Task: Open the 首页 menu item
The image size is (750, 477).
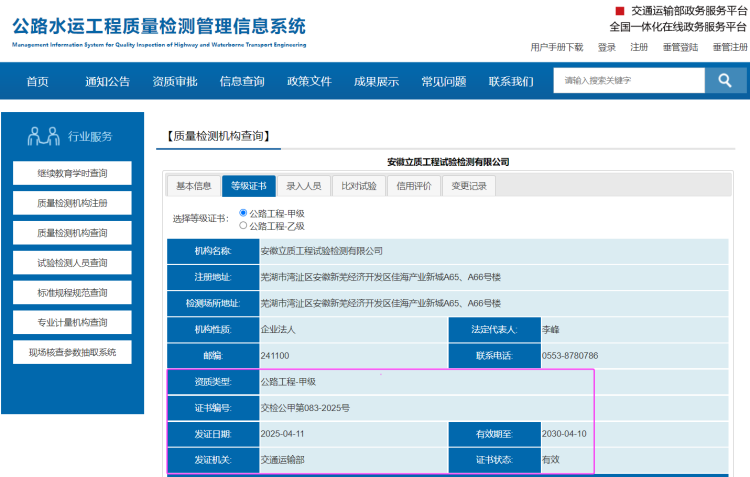Action: coord(37,81)
